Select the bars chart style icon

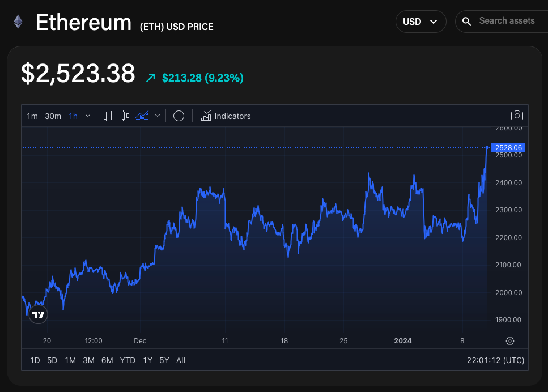coord(109,116)
